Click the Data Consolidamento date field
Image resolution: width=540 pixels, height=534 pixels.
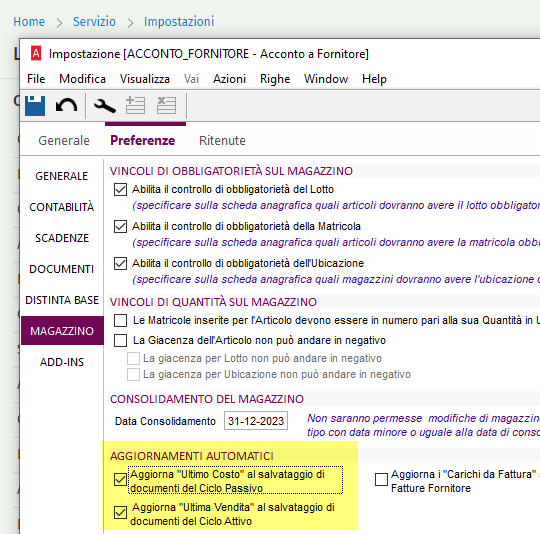256,421
